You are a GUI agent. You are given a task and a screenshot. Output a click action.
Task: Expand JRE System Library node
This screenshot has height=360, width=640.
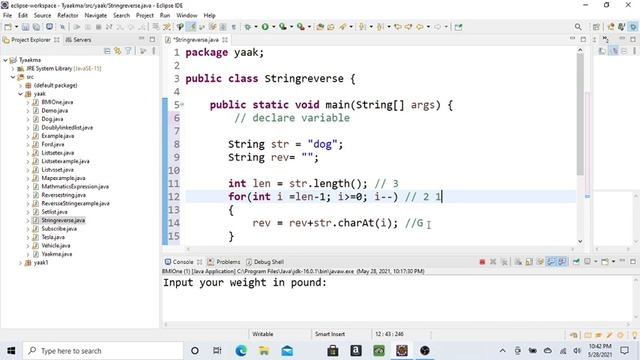coord(13,69)
